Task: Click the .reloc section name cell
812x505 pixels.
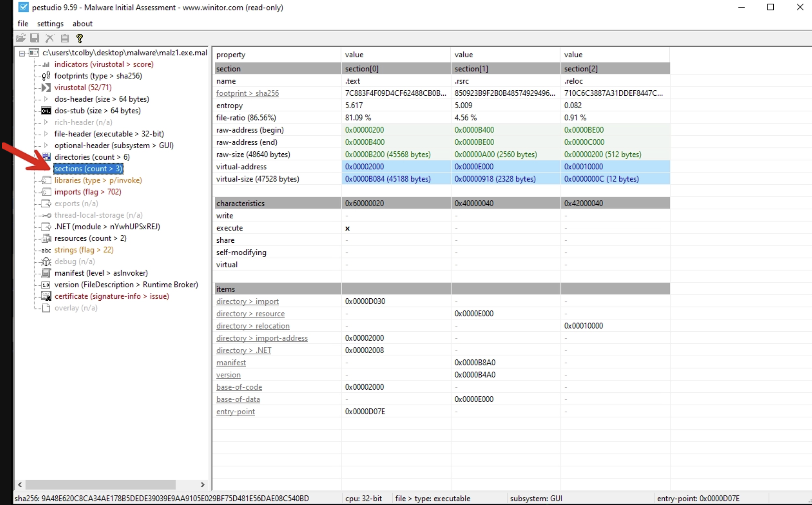Action: [615, 81]
